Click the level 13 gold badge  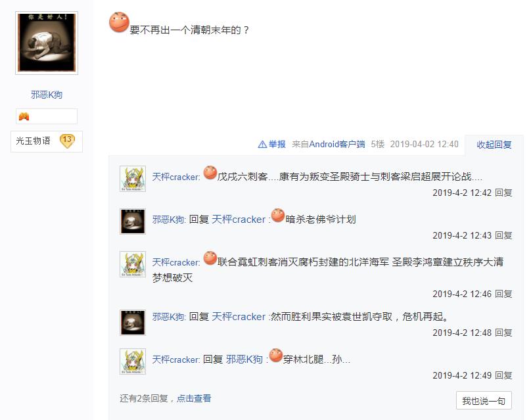point(67,141)
